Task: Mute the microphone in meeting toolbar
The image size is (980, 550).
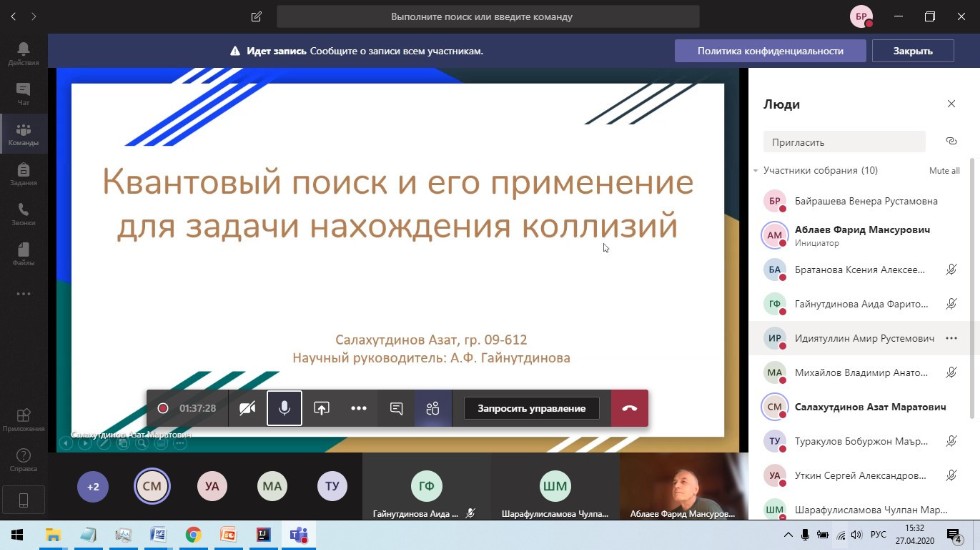Action: [284, 408]
